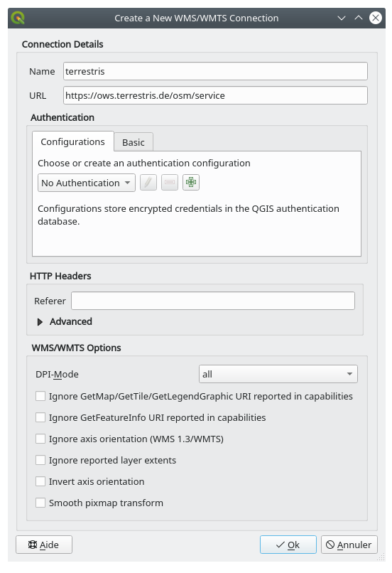
Task: Enable Ignore GetFeatureInfo URI reported in capabilities
Action: pos(40,417)
